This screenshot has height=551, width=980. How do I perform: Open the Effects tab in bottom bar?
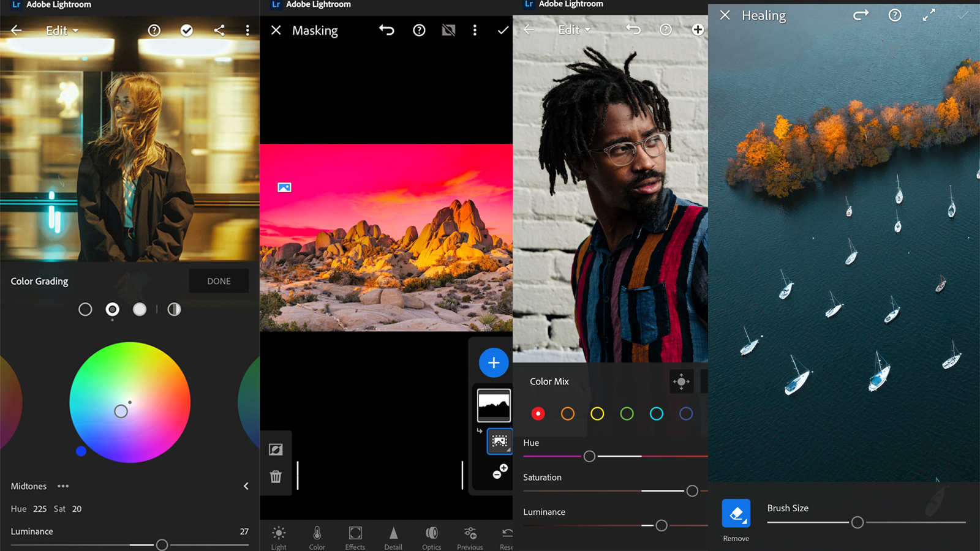click(x=355, y=538)
